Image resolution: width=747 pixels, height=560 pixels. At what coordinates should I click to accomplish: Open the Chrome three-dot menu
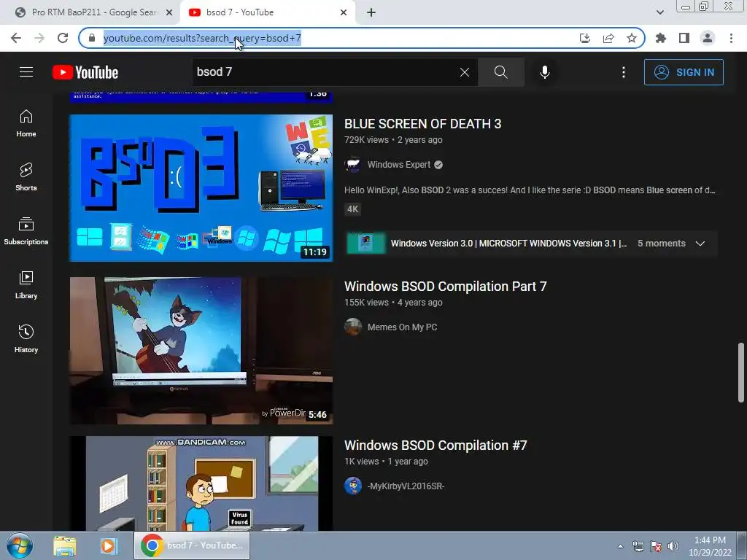(731, 38)
